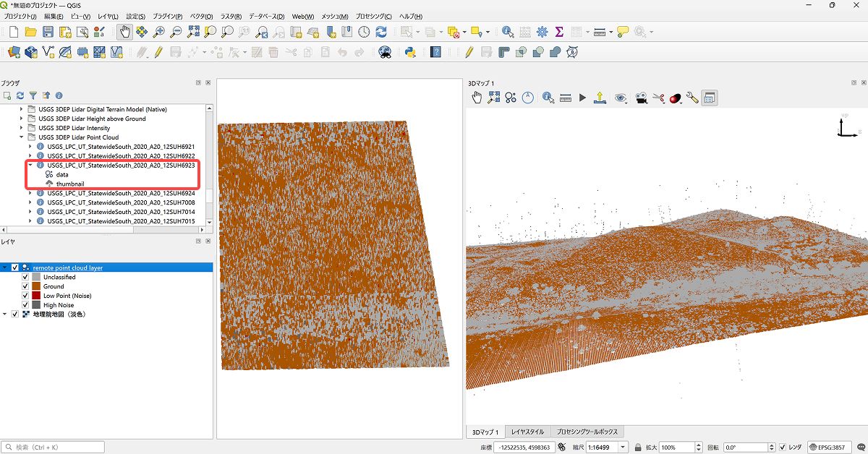The height and width of the screenshot is (454, 868).
Task: Open レイヤ(L) menu
Action: pyautogui.click(x=108, y=16)
